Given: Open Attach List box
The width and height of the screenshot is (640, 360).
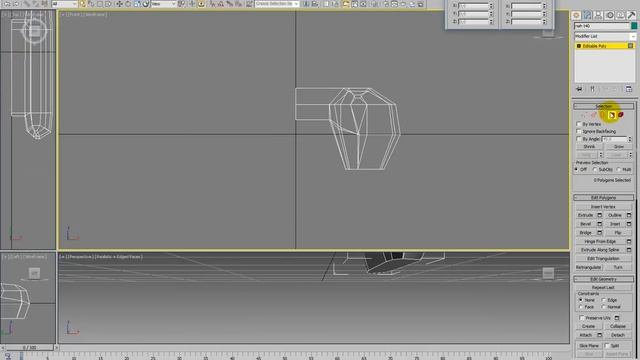Looking at the screenshot, I should 600,335.
